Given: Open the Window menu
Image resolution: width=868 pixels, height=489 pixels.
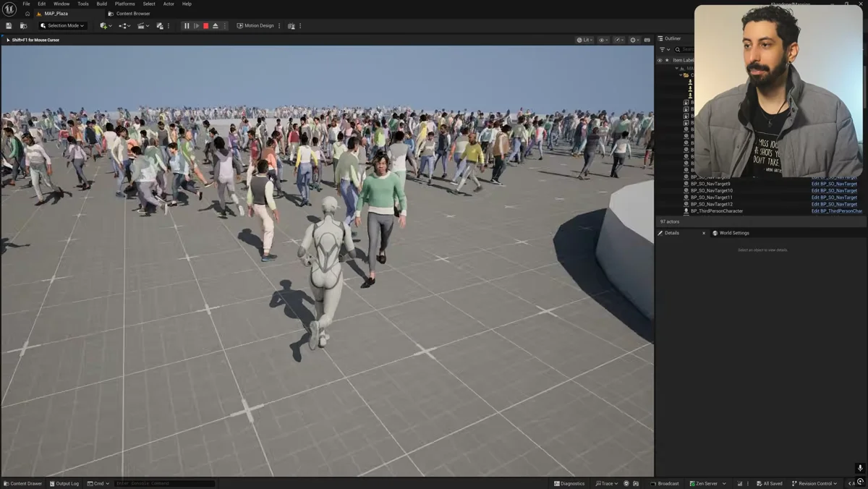Looking at the screenshot, I should pyautogui.click(x=61, y=4).
